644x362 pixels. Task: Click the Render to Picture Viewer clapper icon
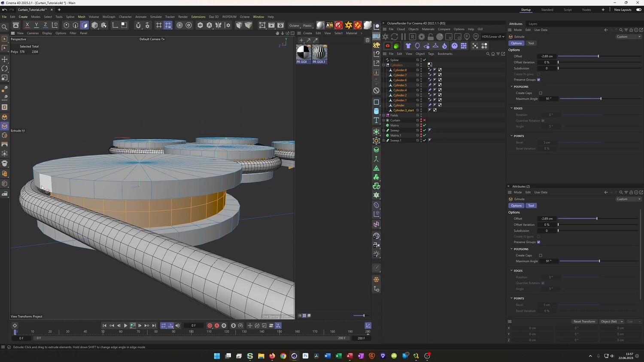[x=271, y=25]
